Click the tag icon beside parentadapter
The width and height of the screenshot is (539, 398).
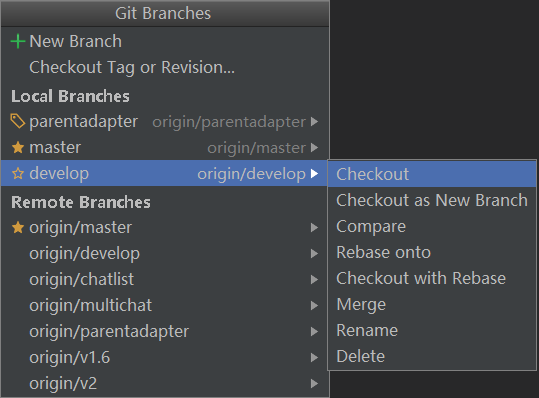(x=18, y=121)
